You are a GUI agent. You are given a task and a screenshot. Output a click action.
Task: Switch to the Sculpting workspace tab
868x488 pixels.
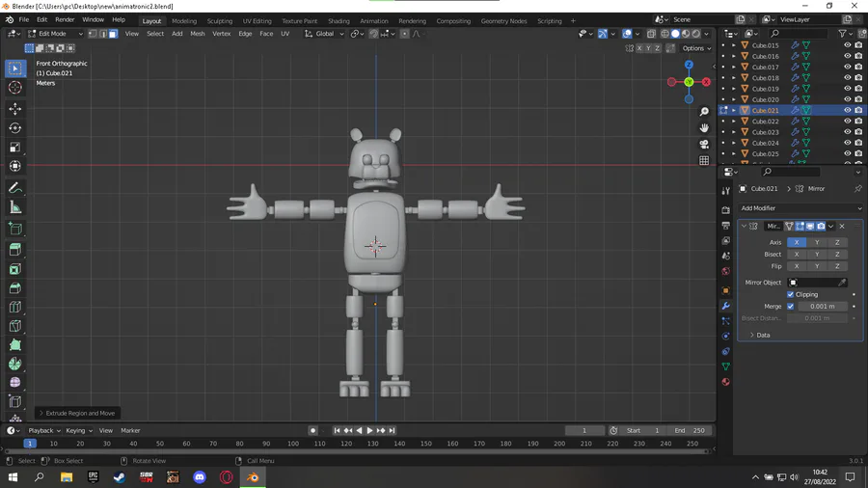click(x=219, y=21)
